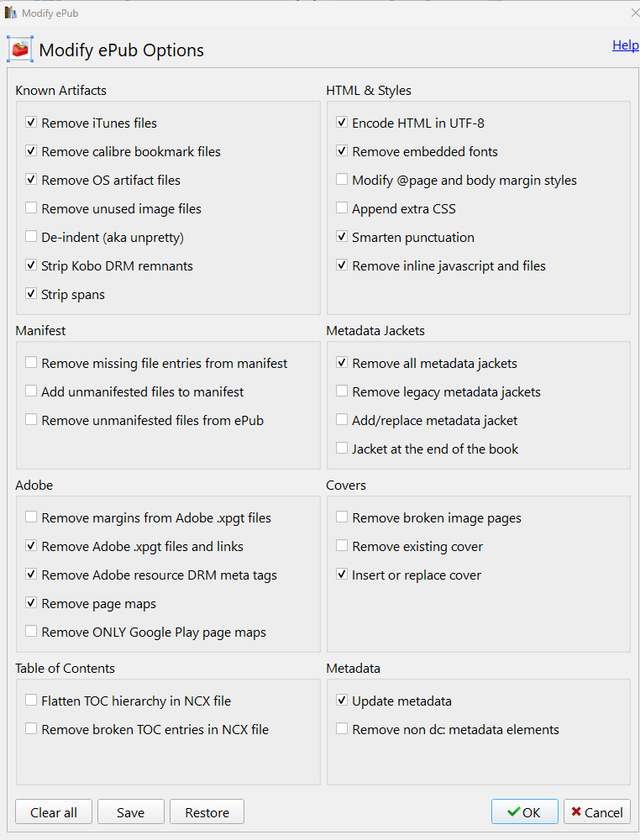The image size is (640, 840).
Task: Confirm with the OK button
Action: 524,812
